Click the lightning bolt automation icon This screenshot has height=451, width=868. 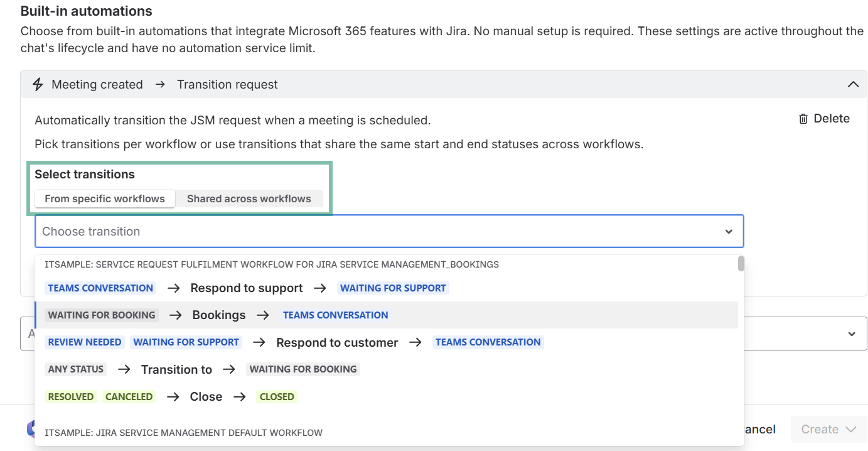pyautogui.click(x=38, y=84)
